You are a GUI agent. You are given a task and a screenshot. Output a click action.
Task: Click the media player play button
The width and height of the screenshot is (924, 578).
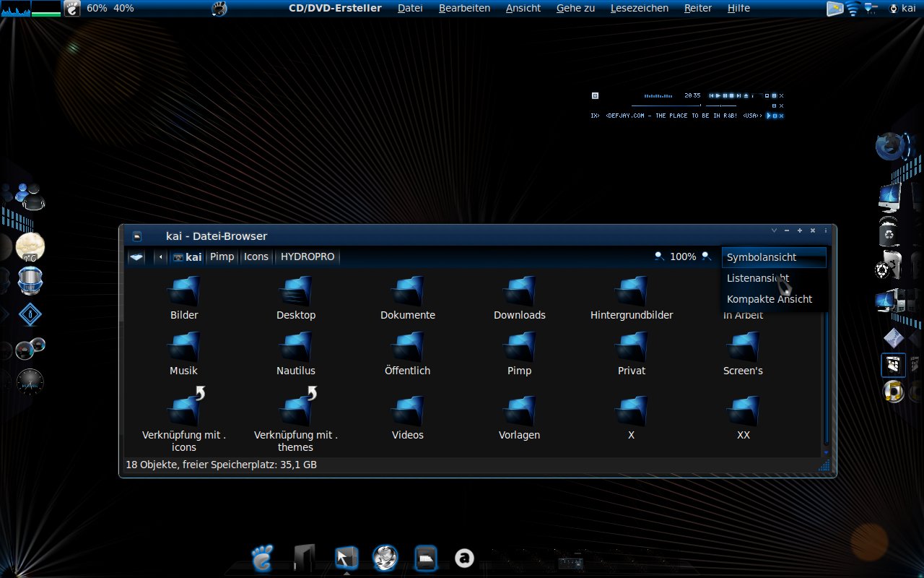point(718,95)
